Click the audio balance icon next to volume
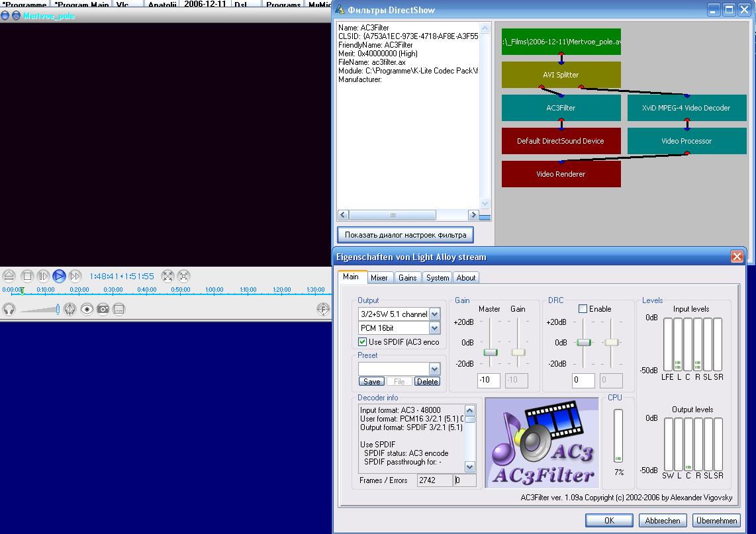 coord(70,309)
